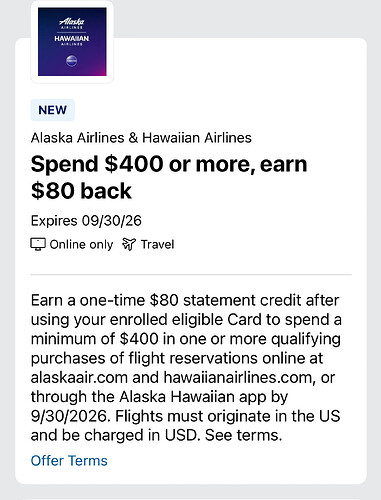The image size is (381, 500).
Task: Click the Expires 09/30/26 text
Action: tap(86, 221)
